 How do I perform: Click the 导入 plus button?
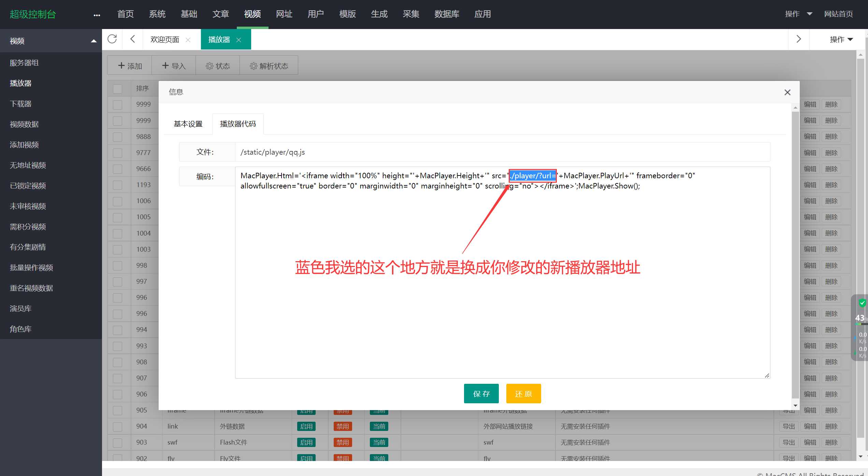[x=174, y=66]
